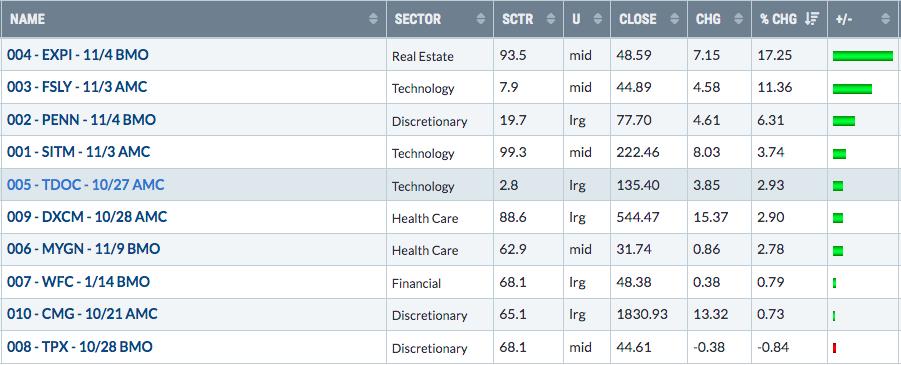The image size is (901, 365).
Task: Open the 010 - CMG - 10/21 AMC link
Action: point(82,314)
